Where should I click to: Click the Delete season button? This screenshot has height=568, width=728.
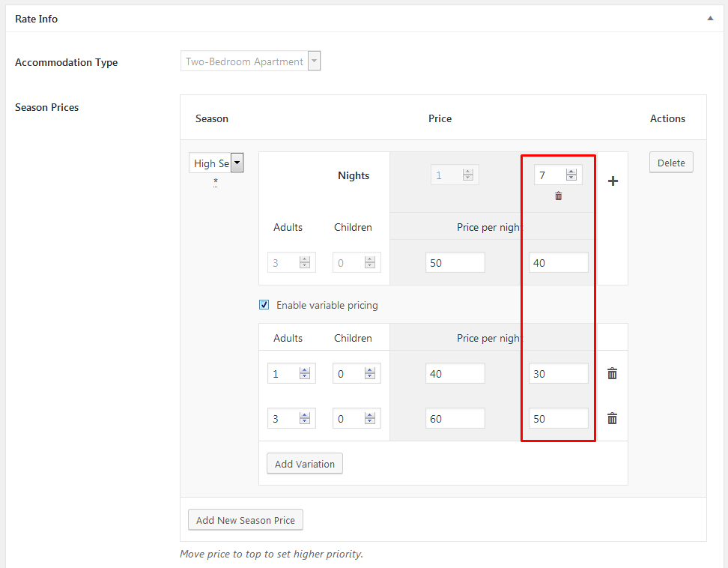click(671, 163)
